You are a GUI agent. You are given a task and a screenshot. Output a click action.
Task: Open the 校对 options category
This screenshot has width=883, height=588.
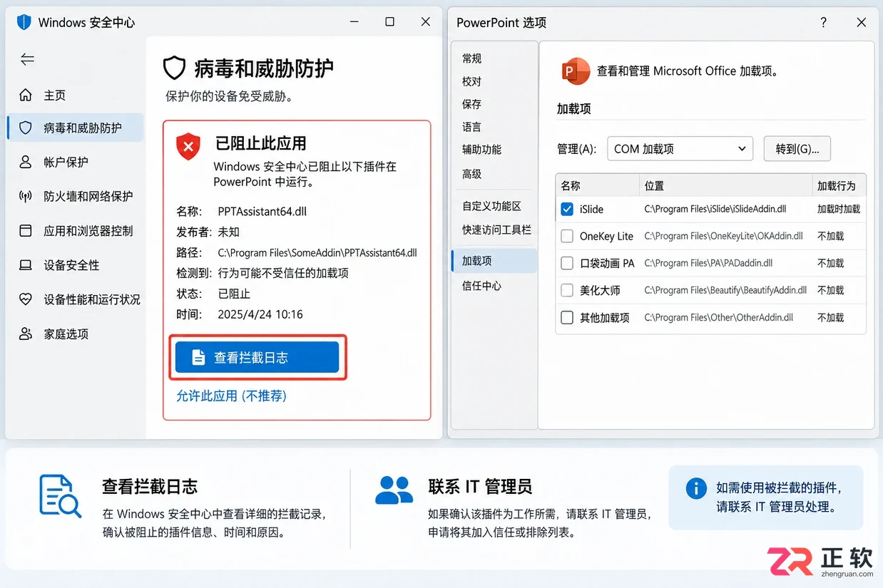pyautogui.click(x=472, y=81)
